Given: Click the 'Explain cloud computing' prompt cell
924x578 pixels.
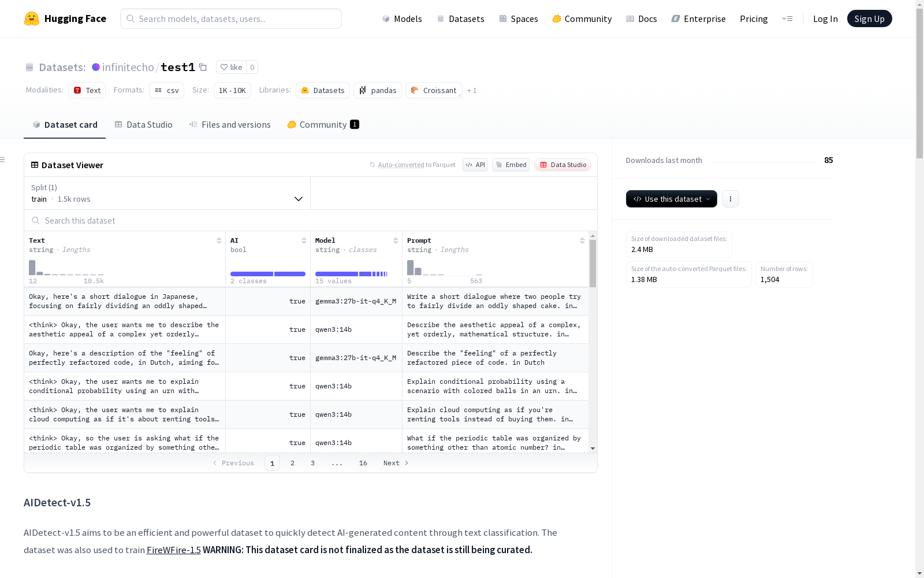Looking at the screenshot, I should pyautogui.click(x=495, y=414).
